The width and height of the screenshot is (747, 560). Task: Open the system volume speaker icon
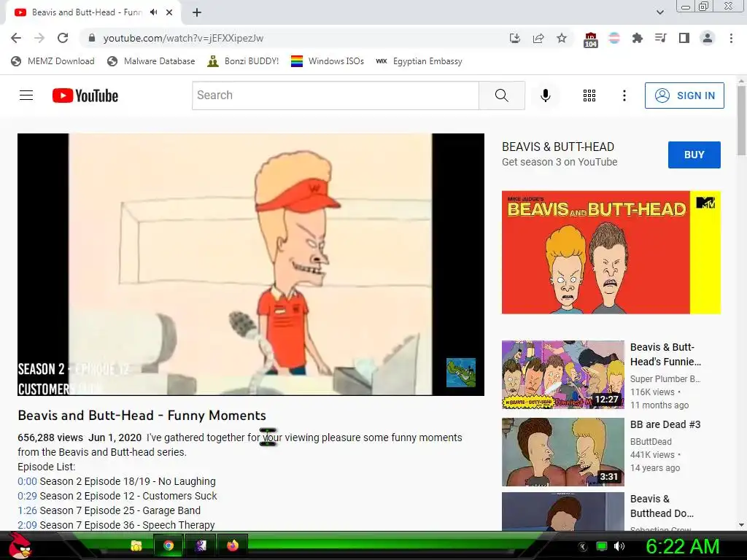pos(619,546)
